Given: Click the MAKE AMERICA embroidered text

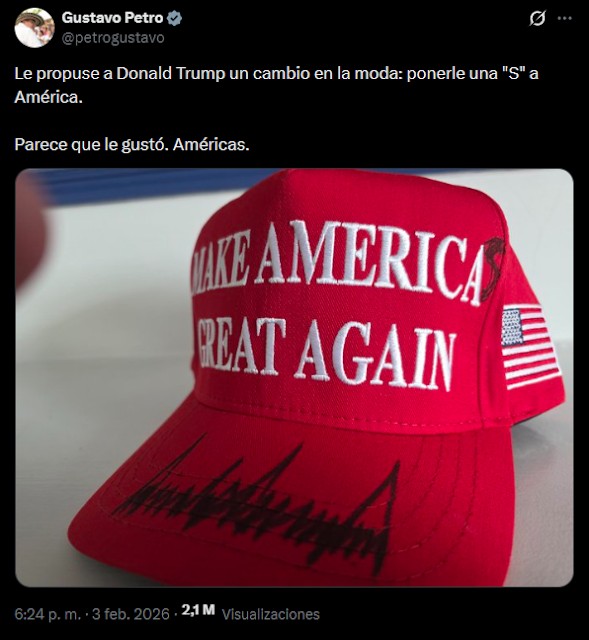Looking at the screenshot, I should (x=337, y=261).
